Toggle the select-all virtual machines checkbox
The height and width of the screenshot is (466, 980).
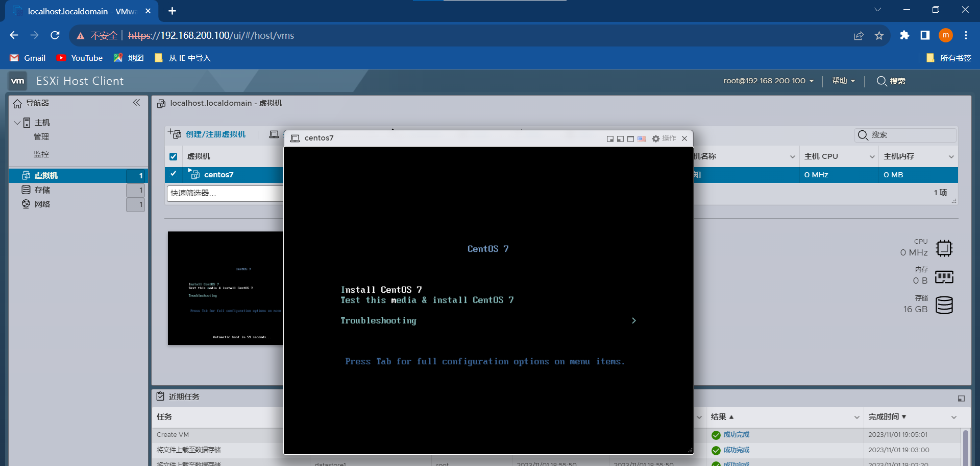174,156
